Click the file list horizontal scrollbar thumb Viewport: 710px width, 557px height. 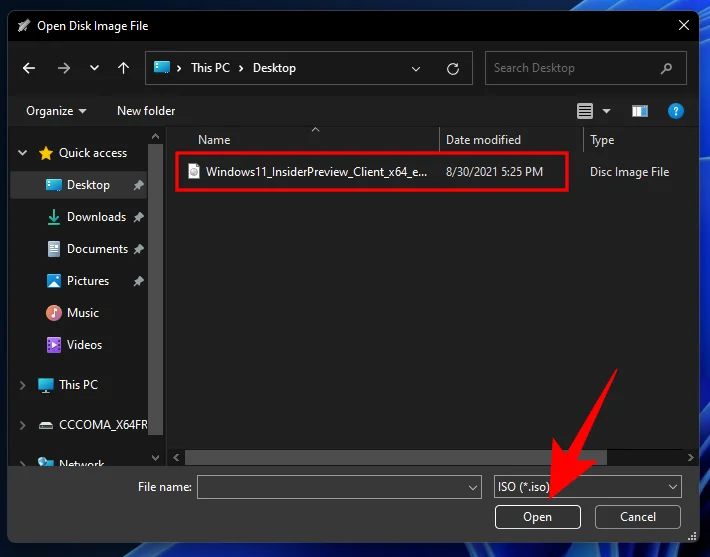point(396,457)
